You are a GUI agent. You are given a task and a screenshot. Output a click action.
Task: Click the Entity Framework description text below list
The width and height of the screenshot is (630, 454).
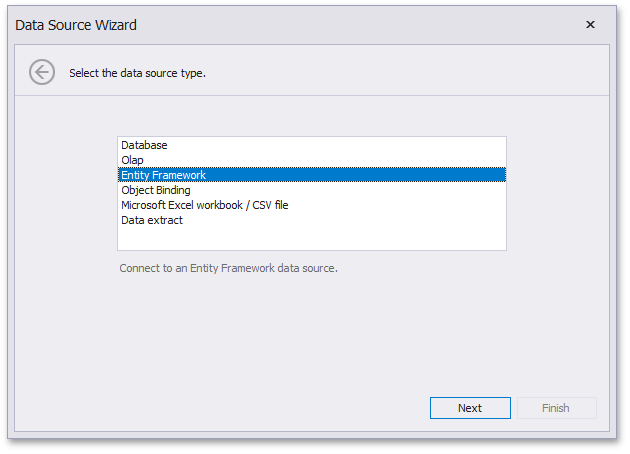tap(228, 268)
